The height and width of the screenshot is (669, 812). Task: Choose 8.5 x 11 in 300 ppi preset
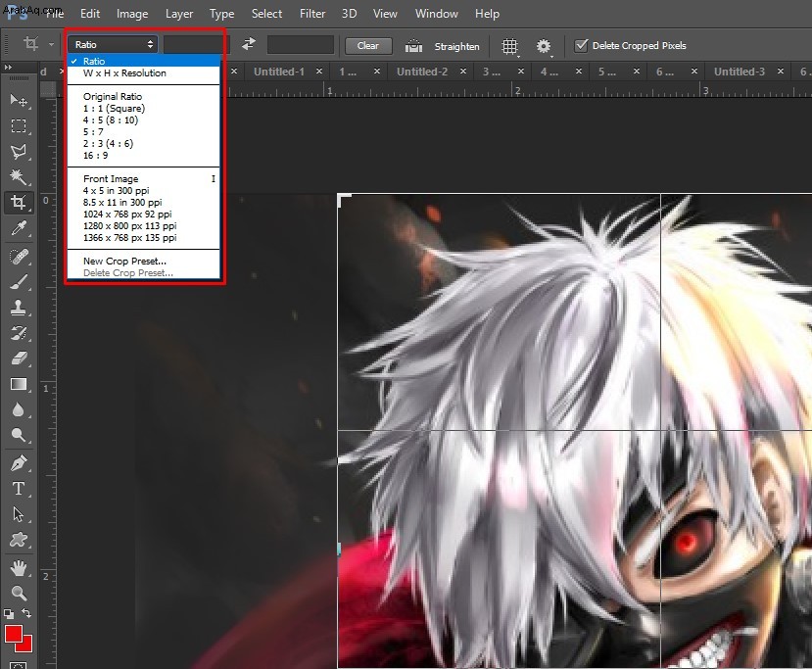coord(144,203)
